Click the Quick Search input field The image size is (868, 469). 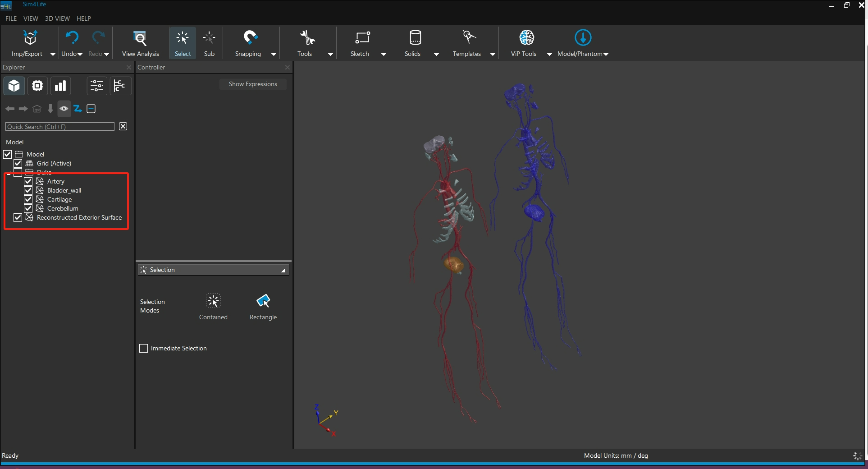[60, 127]
